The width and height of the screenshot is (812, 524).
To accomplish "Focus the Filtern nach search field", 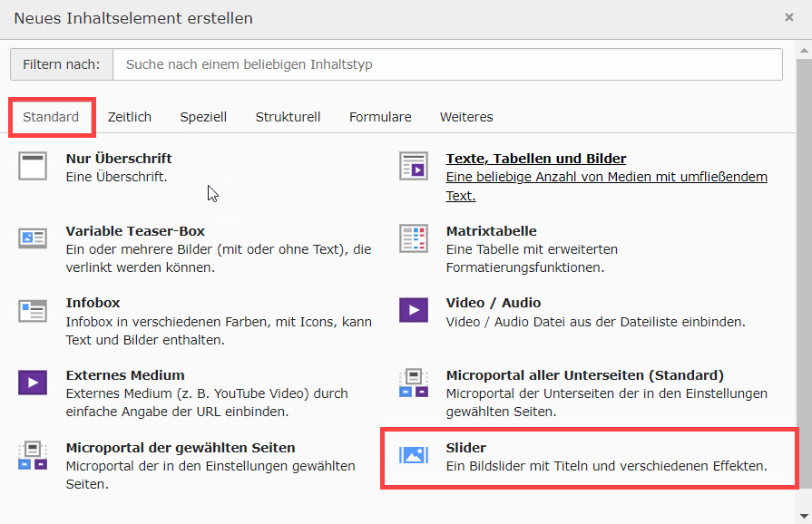I will (x=447, y=64).
